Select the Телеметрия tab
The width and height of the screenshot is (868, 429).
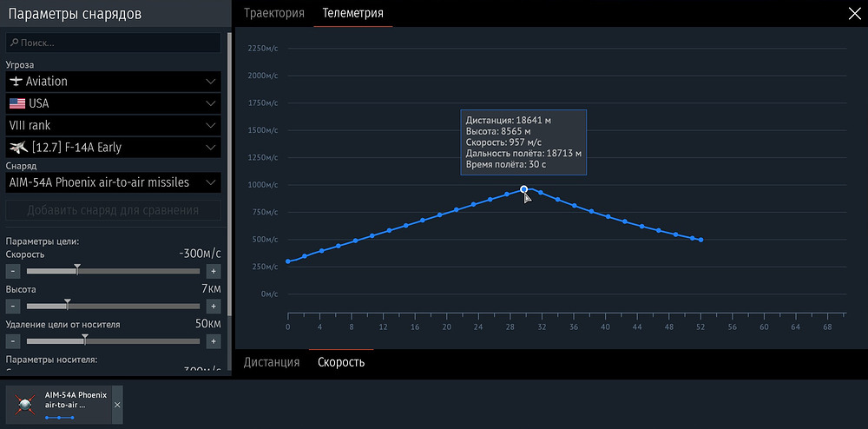[352, 13]
